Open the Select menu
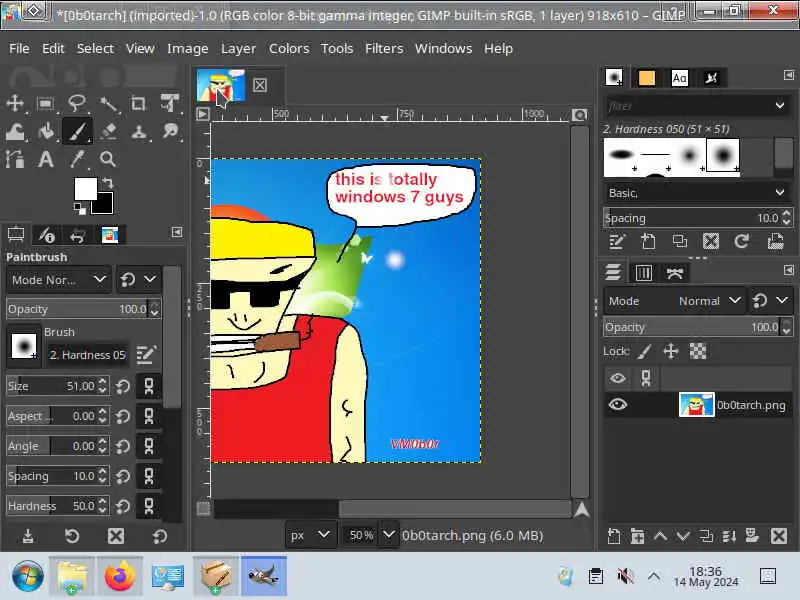800x600 pixels. point(95,48)
